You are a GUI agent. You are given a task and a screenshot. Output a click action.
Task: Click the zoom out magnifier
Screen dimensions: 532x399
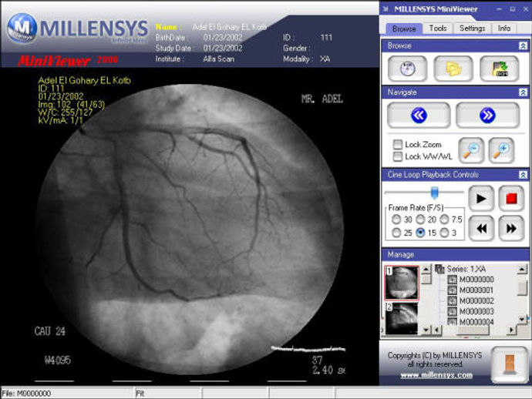tap(472, 150)
